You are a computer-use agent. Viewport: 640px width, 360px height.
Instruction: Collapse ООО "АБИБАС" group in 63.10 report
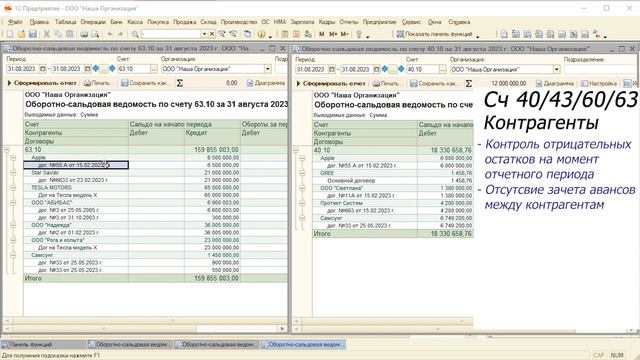(13, 202)
